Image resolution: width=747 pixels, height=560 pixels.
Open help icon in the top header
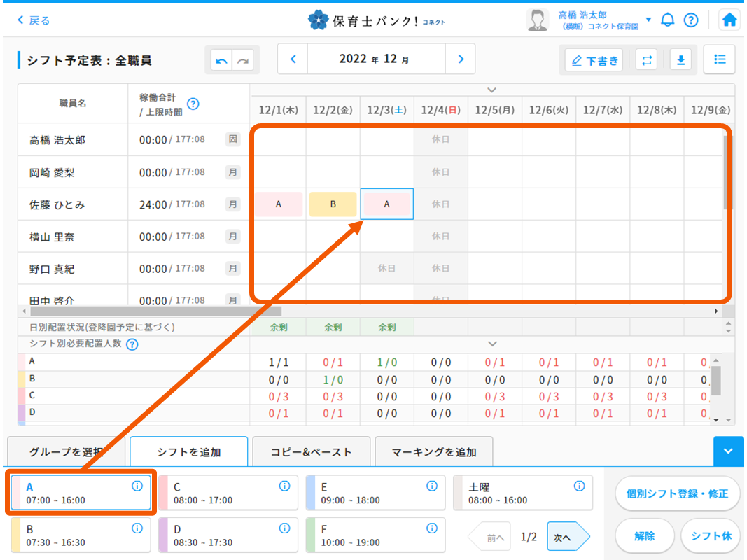click(691, 20)
